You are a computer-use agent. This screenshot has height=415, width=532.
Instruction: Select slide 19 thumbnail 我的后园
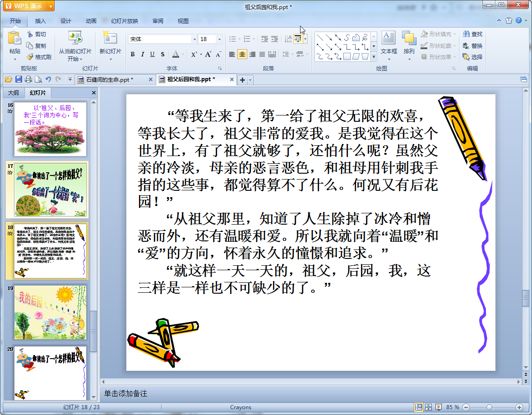pyautogui.click(x=50, y=312)
